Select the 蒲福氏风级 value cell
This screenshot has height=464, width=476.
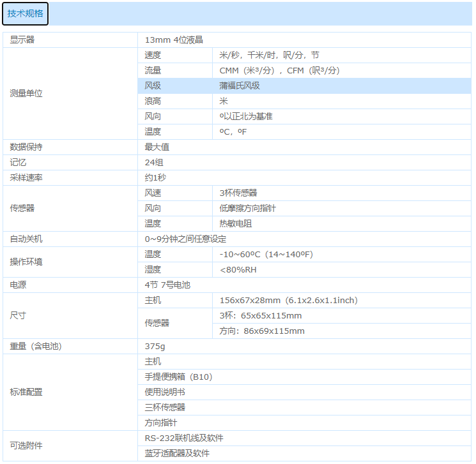240,86
